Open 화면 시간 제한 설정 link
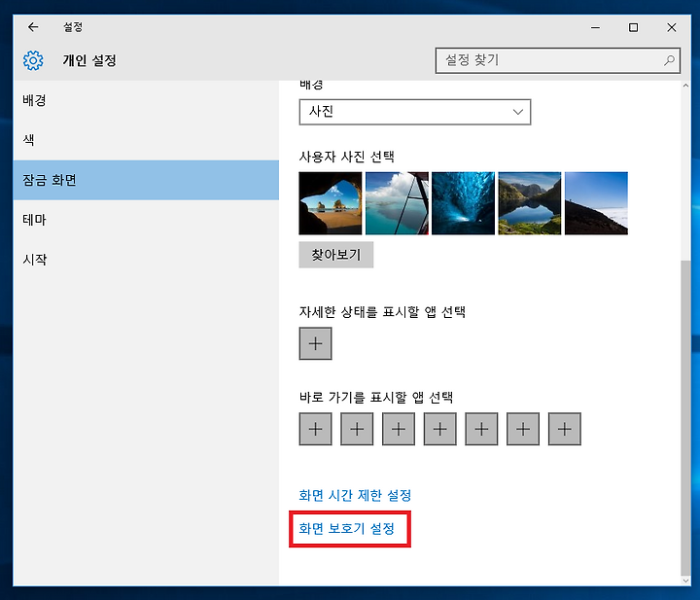The width and height of the screenshot is (700, 600). [x=355, y=495]
